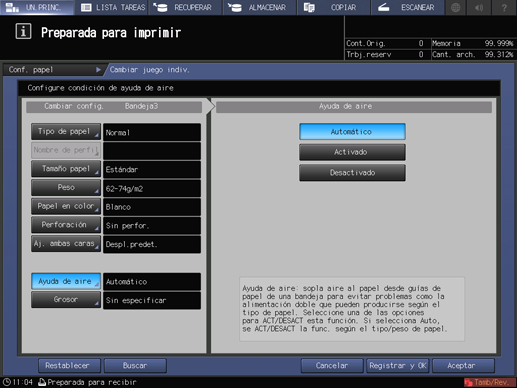517x388 pixels.
Task: Click the Conf. papel breadcrumb arrow
Action: point(98,70)
